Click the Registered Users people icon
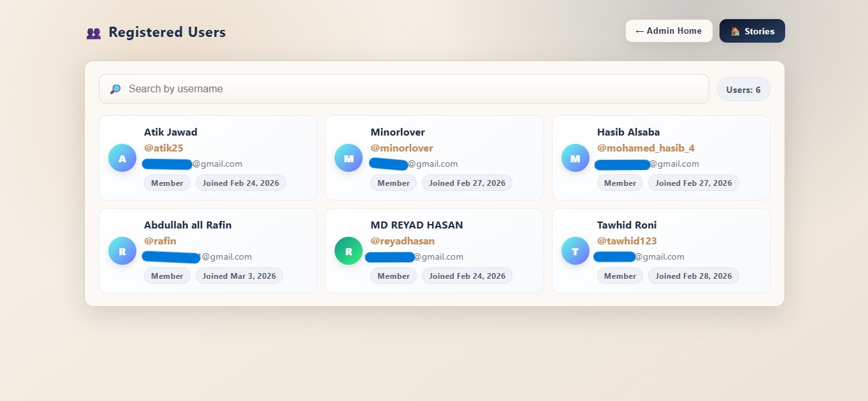868x401 pixels. 94,33
